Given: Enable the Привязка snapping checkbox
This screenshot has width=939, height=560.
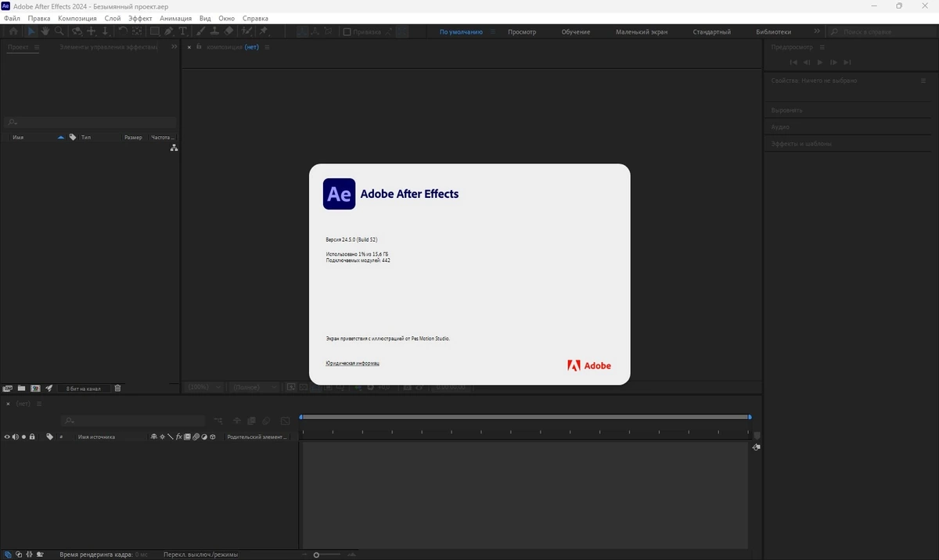Looking at the screenshot, I should (347, 32).
